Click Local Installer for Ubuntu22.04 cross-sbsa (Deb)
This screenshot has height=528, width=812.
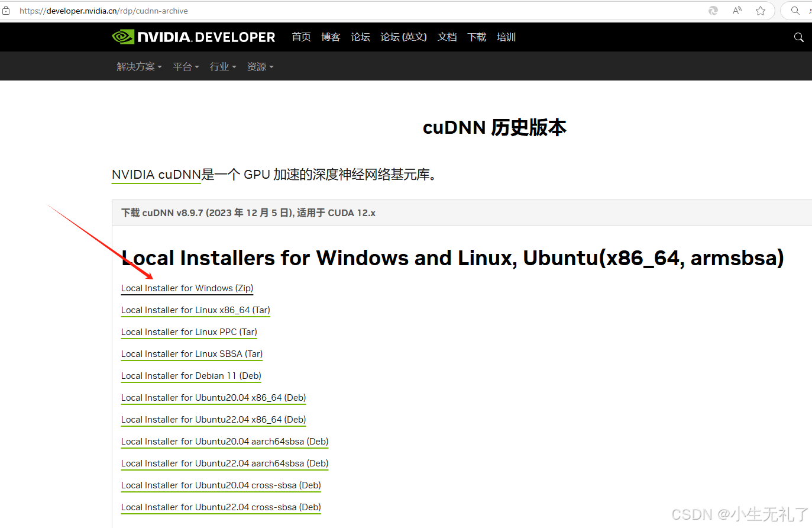(x=221, y=507)
